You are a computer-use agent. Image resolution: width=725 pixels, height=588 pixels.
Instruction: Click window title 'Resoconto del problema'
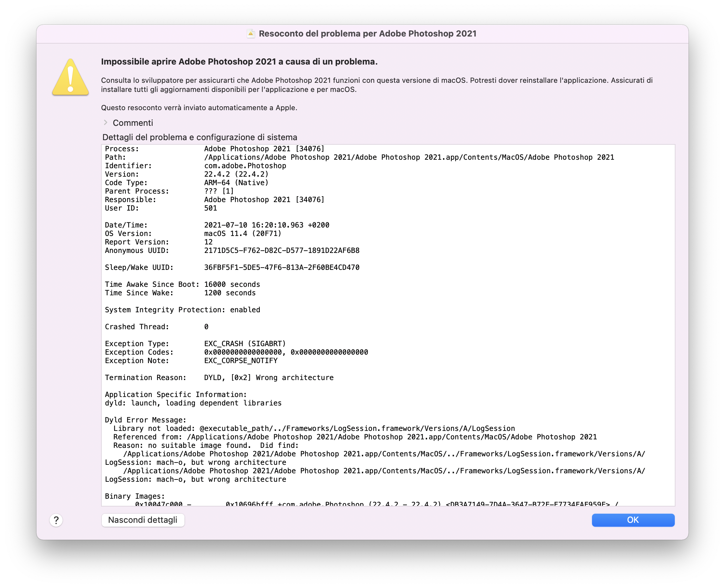click(x=368, y=34)
